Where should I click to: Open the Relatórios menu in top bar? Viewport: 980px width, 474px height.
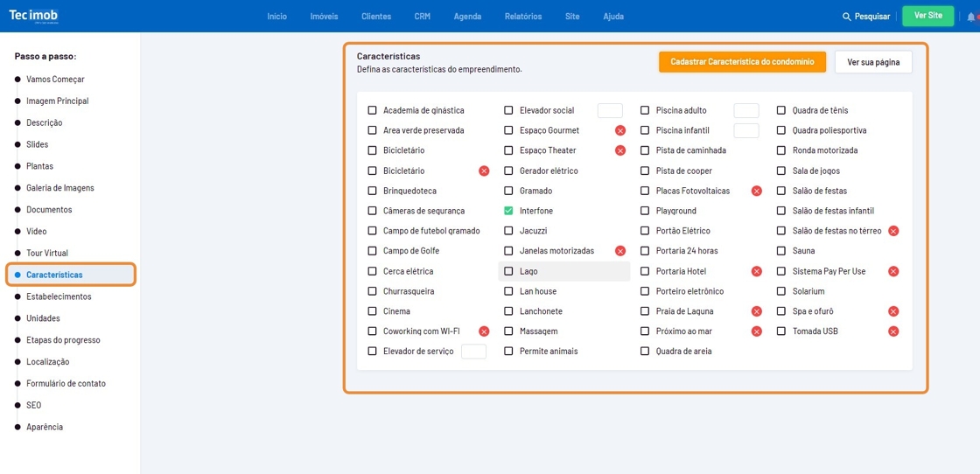coord(523,17)
